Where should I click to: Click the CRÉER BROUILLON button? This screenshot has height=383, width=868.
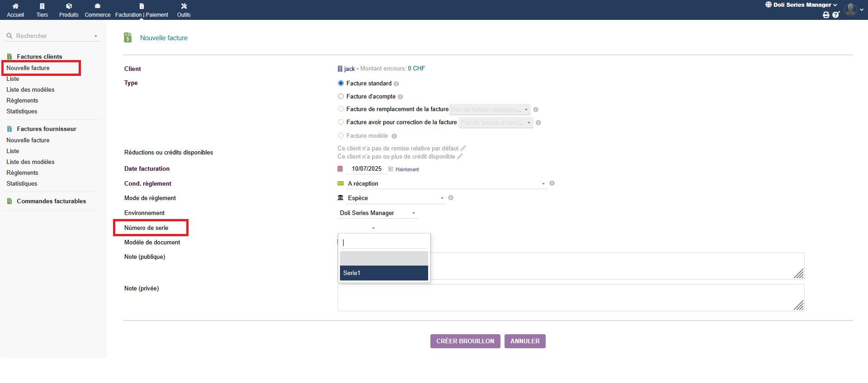click(465, 341)
